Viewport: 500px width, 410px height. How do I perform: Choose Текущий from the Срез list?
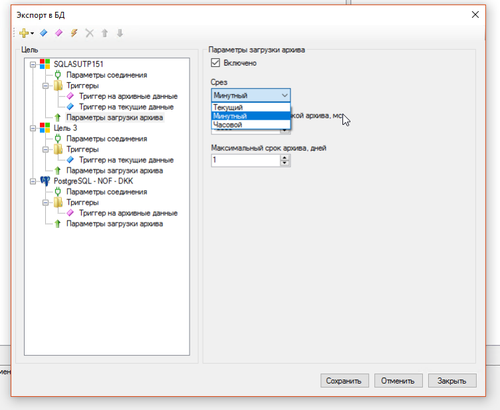point(251,107)
